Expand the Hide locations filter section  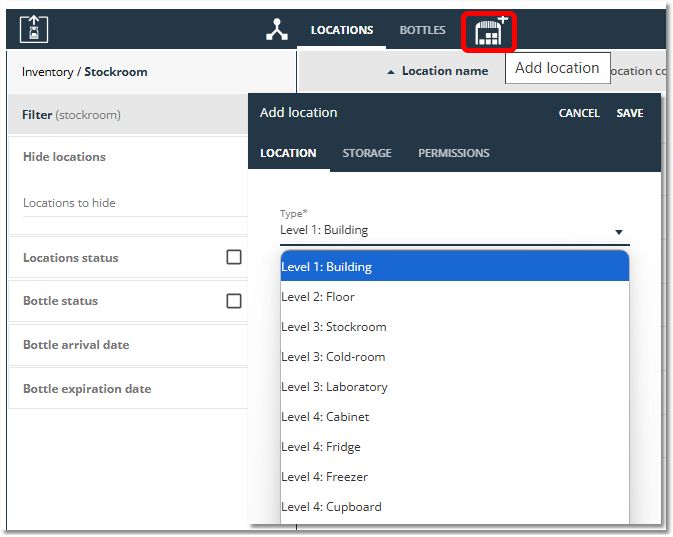(x=64, y=157)
